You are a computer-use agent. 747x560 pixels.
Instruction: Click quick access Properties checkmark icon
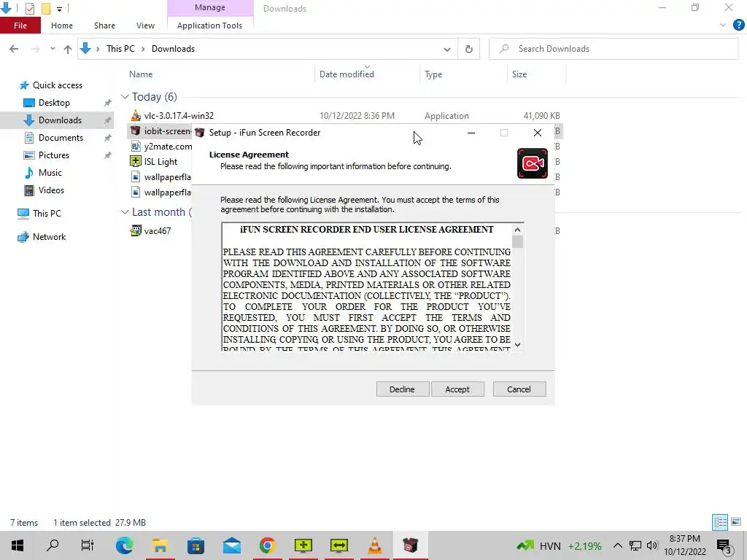click(29, 8)
